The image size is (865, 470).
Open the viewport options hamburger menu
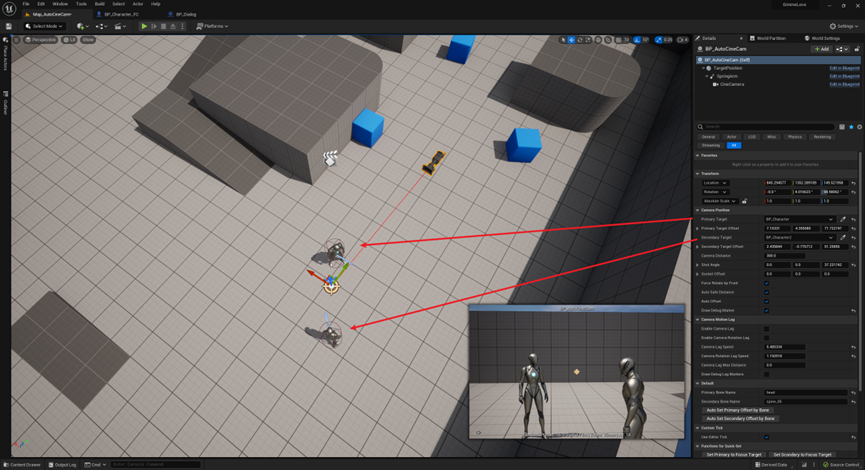tap(16, 40)
